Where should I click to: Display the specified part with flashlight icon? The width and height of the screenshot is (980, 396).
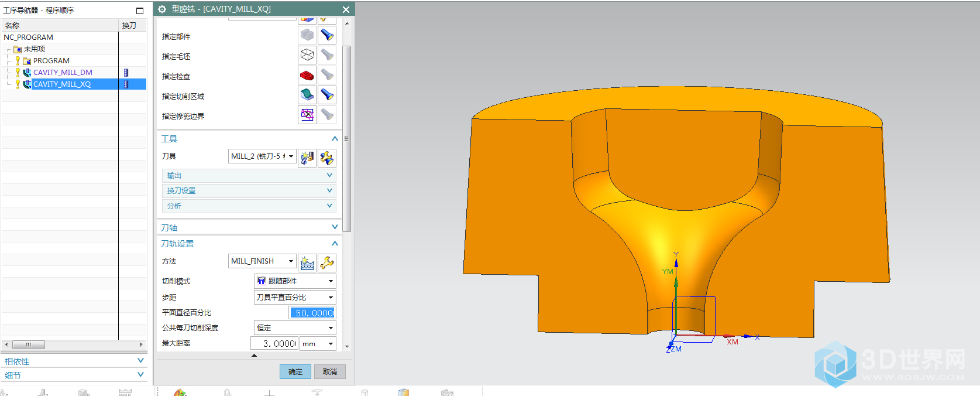click(x=327, y=36)
